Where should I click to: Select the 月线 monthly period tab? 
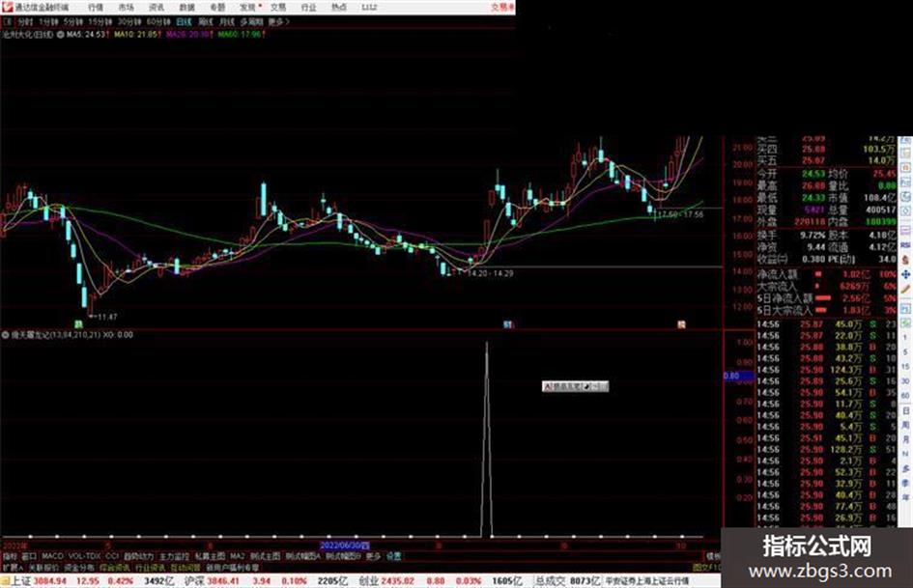pyautogui.click(x=226, y=21)
